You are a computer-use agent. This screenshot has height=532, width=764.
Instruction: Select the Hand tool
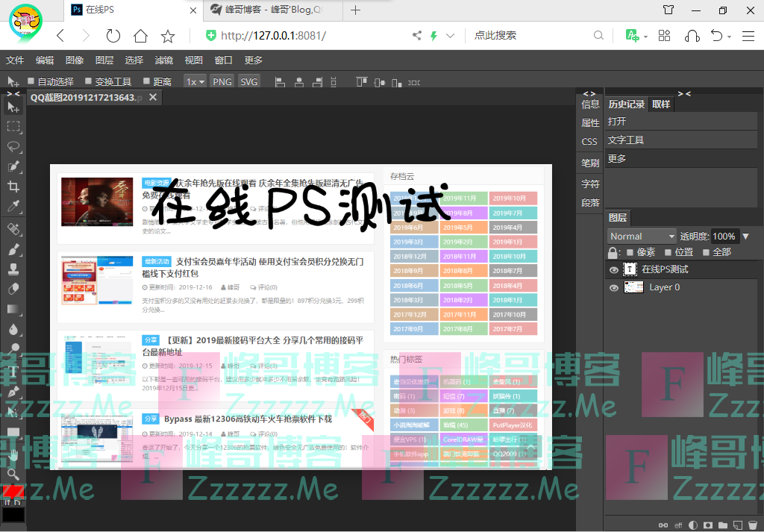coord(13,454)
